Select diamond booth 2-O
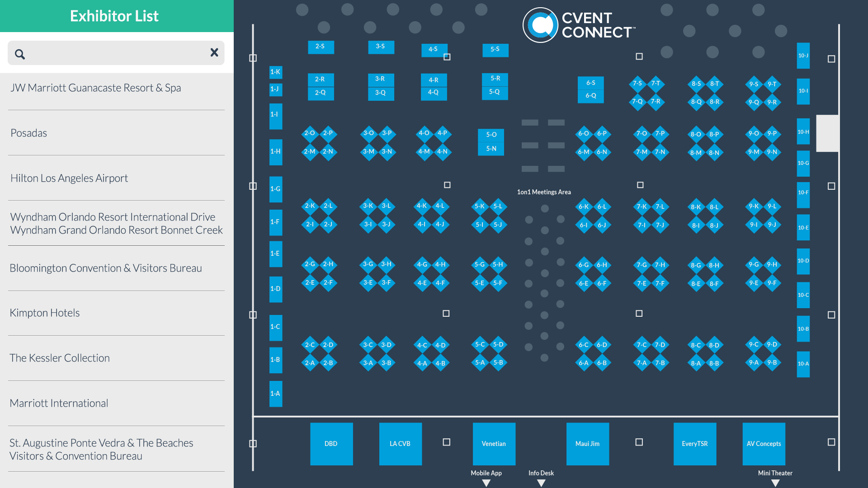This screenshot has width=868, height=488. pos(310,133)
